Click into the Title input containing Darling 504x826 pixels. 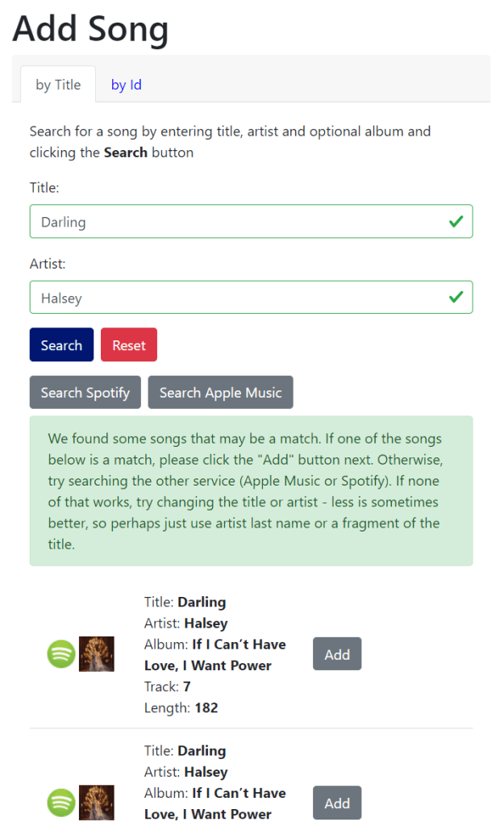pyautogui.click(x=234, y=222)
